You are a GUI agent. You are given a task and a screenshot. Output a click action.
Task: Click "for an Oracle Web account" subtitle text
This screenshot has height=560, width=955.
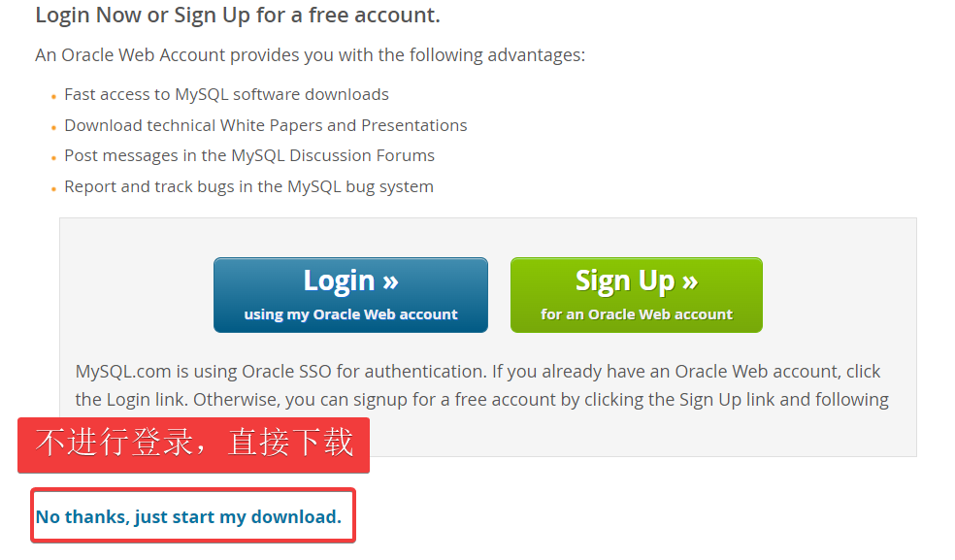(x=637, y=314)
